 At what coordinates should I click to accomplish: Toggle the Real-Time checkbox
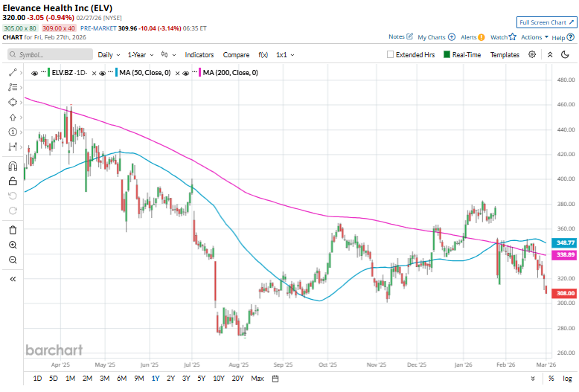pyautogui.click(x=447, y=54)
